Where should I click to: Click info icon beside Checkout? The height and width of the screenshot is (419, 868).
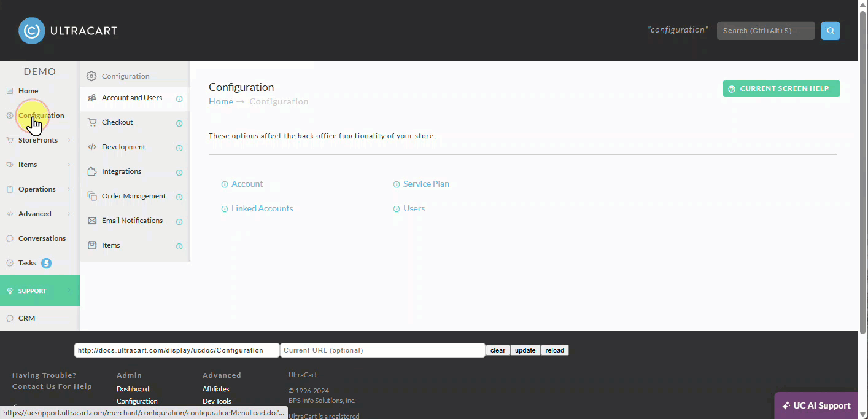pos(179,123)
